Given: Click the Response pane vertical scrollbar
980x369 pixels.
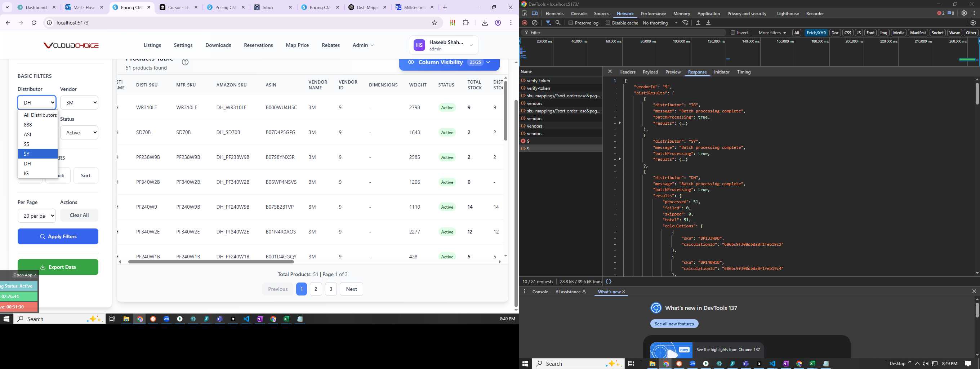Looking at the screenshot, I should coord(976,94).
